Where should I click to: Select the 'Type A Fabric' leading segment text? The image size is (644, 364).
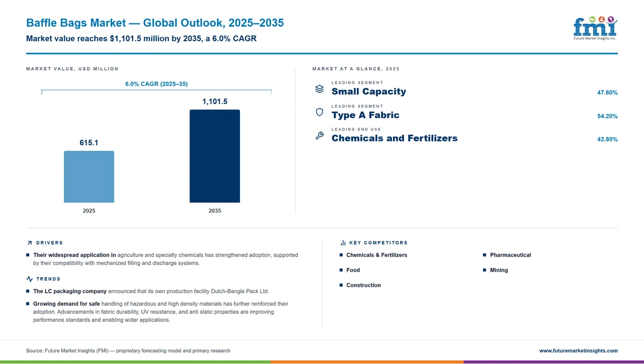click(365, 115)
